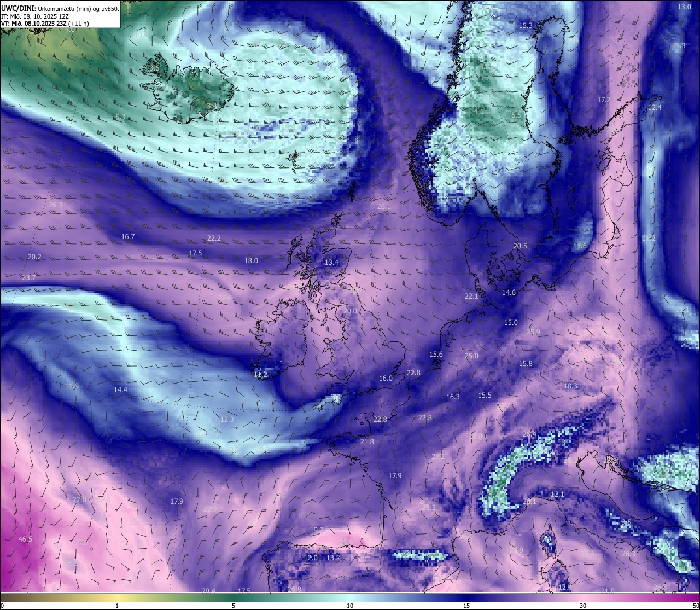Click the 4.1 value over Norway

click(x=479, y=111)
